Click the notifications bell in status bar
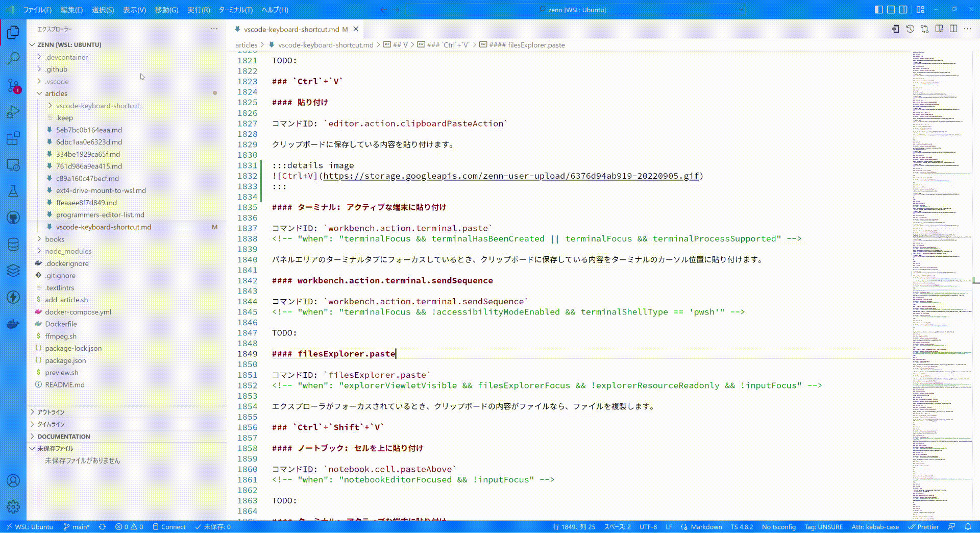980x533 pixels. click(968, 527)
